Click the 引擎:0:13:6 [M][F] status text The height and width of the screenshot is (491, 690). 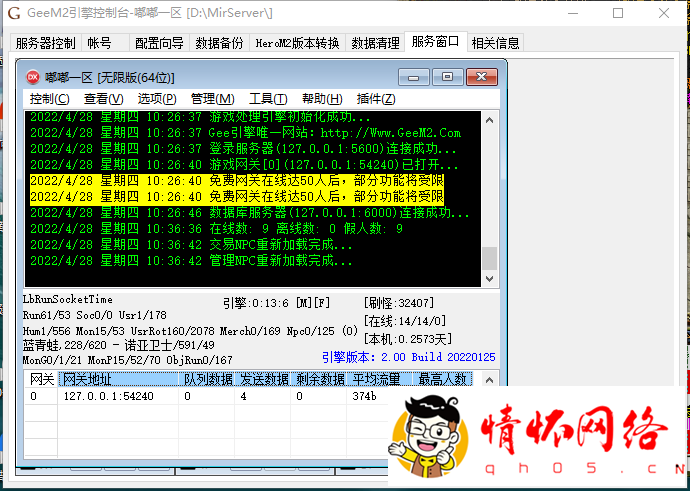click(276, 303)
